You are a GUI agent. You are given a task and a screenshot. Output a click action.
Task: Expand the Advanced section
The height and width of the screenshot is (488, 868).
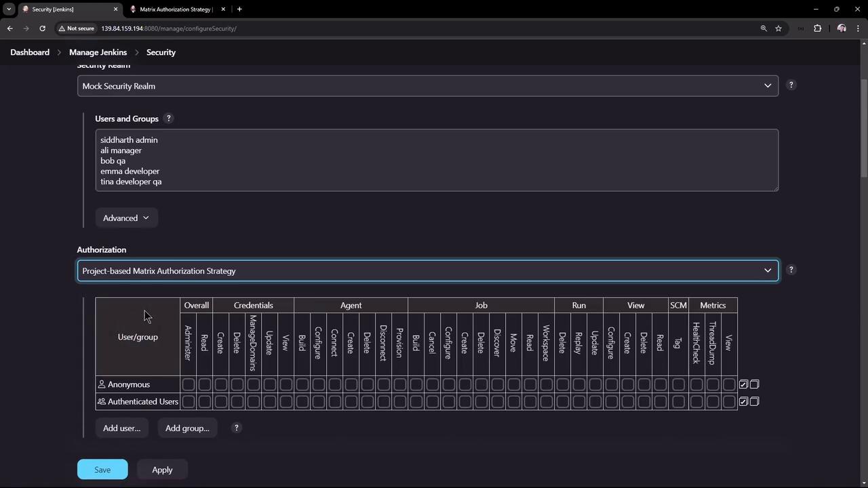(126, 218)
